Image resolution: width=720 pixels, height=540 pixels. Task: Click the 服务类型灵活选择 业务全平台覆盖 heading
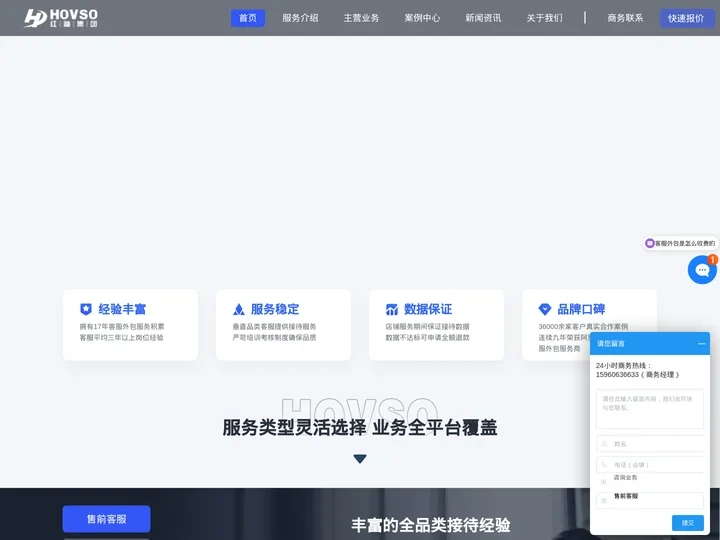click(x=360, y=427)
